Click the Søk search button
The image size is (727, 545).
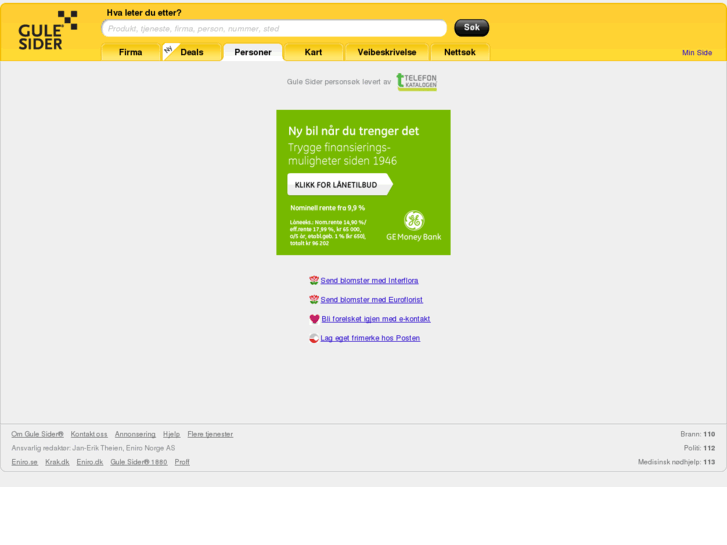pos(472,28)
